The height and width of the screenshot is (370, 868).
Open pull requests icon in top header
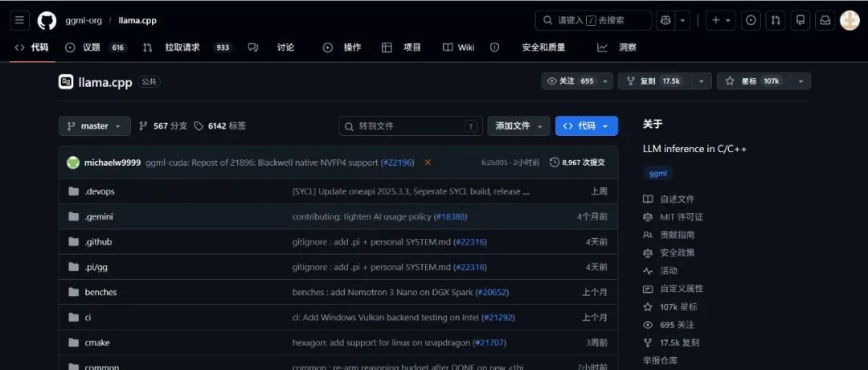click(x=776, y=20)
